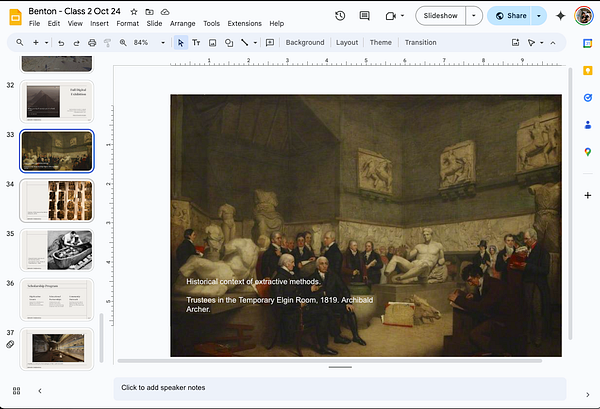Open the Slideshow dropdown arrow

[x=473, y=16]
